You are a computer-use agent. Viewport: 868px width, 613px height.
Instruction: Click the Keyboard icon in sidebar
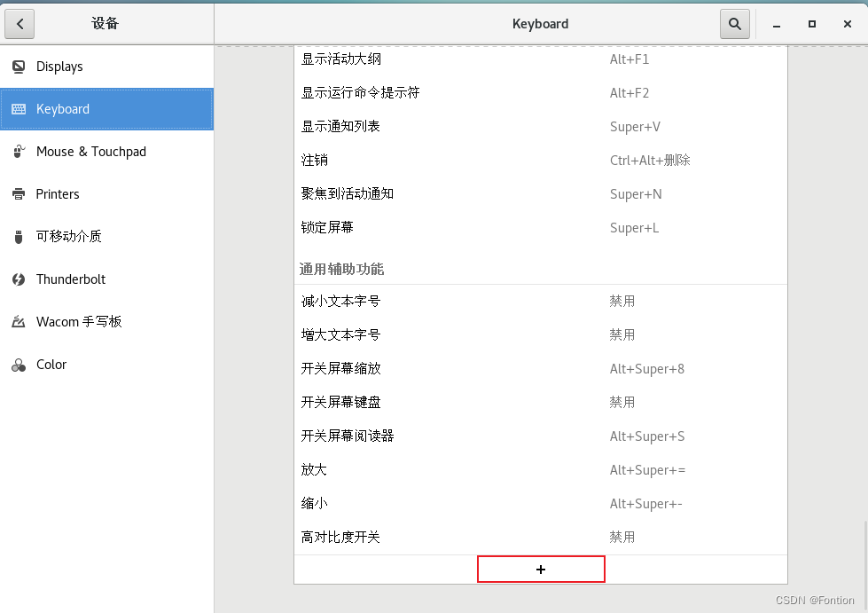pyautogui.click(x=19, y=109)
